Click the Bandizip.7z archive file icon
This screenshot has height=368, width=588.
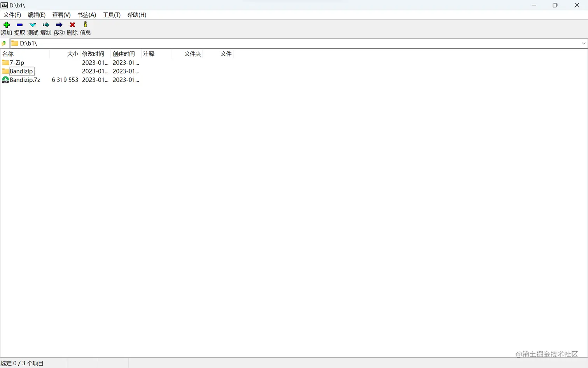[5, 80]
